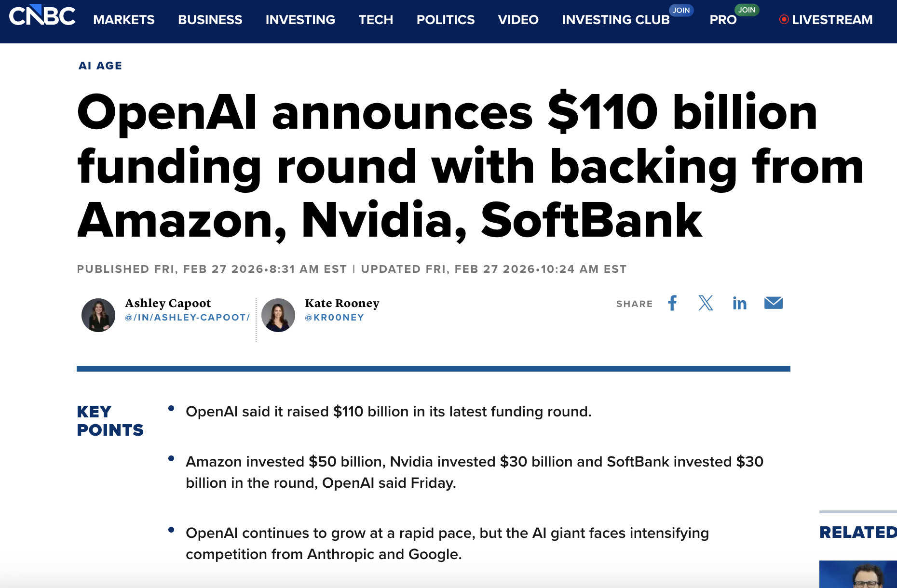This screenshot has height=588, width=897.
Task: Open the Investing menu
Action: click(300, 20)
